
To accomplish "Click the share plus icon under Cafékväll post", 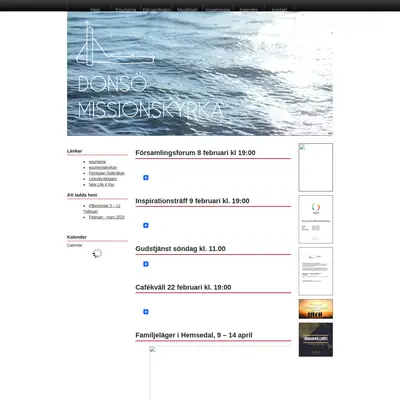I will click(146, 312).
